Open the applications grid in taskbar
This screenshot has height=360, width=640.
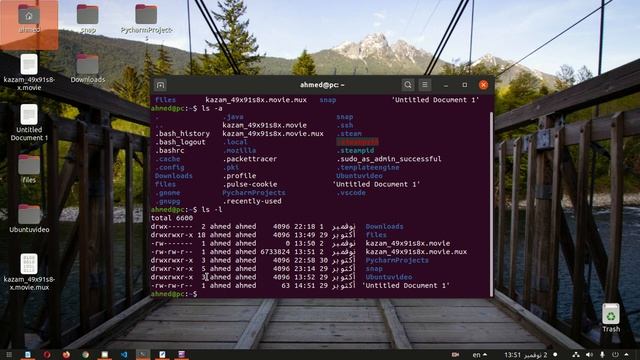click(9, 355)
